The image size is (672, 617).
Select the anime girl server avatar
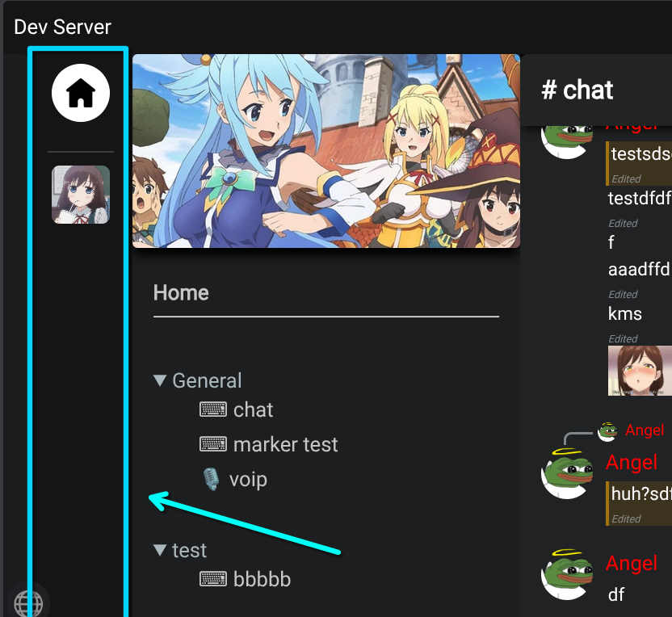pyautogui.click(x=81, y=195)
